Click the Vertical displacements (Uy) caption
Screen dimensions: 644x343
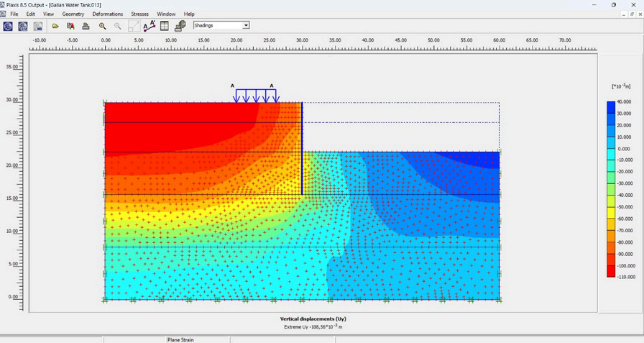[313, 319]
